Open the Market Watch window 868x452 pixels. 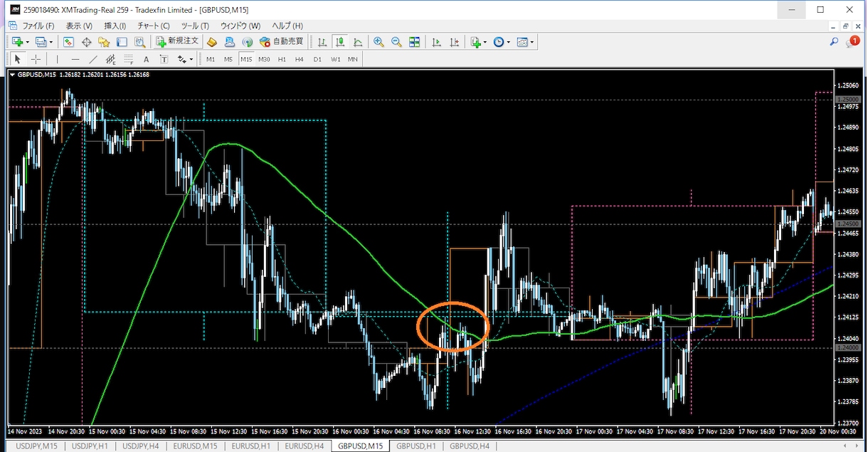(x=69, y=42)
